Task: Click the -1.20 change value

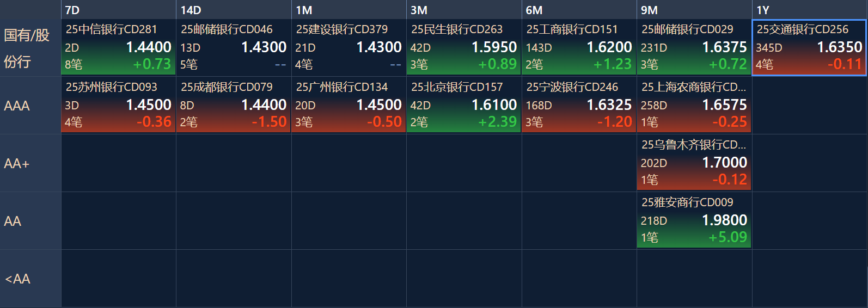Action: click(x=615, y=122)
